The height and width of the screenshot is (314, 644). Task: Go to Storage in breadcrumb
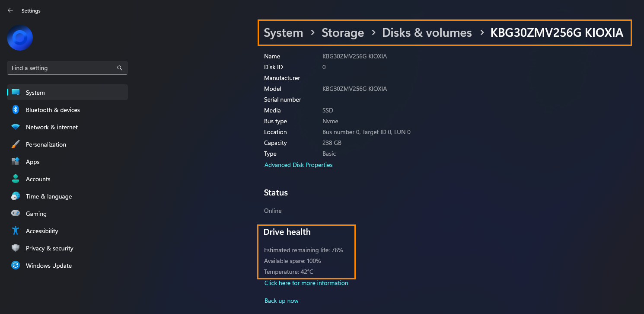(x=343, y=33)
